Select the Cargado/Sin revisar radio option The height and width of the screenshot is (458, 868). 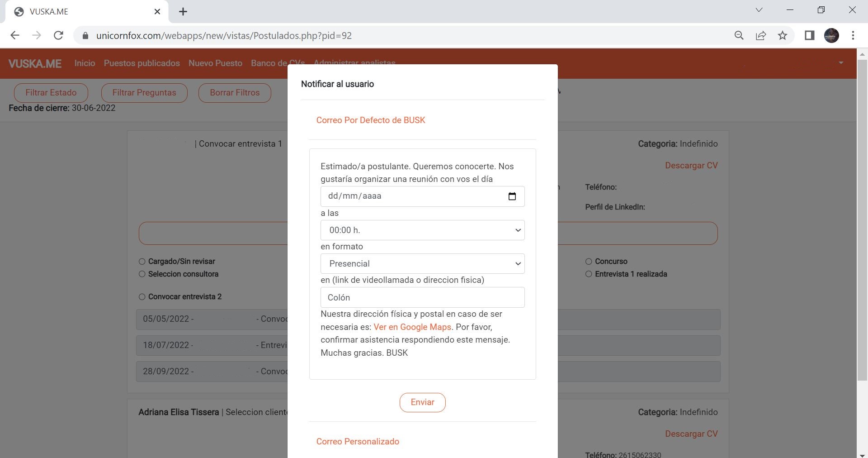click(x=142, y=262)
